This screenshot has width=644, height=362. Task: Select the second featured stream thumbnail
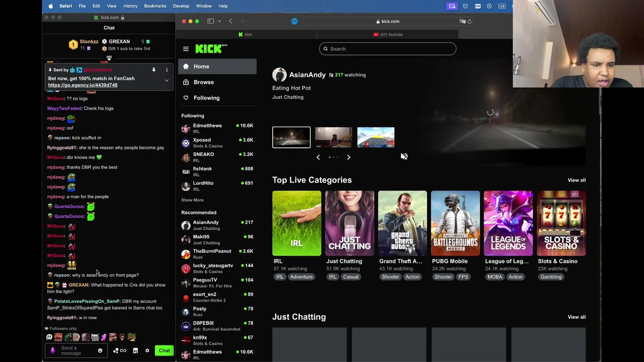[x=334, y=137]
